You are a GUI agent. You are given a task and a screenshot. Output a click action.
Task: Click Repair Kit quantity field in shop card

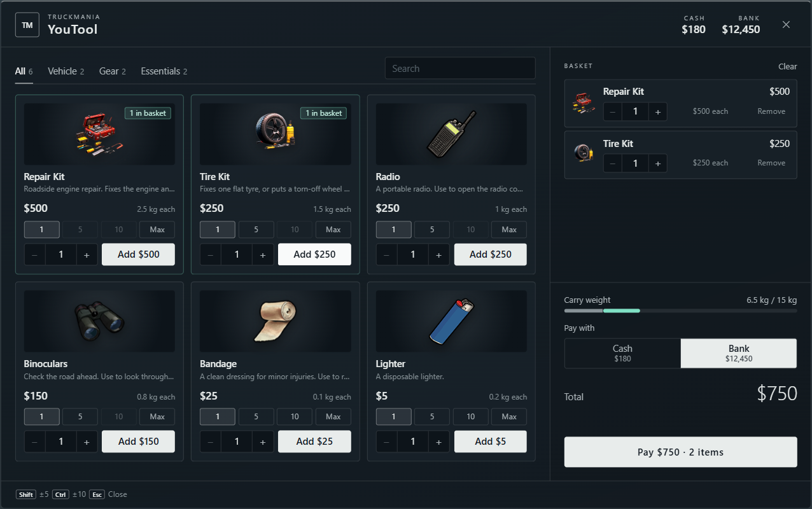[x=61, y=254]
